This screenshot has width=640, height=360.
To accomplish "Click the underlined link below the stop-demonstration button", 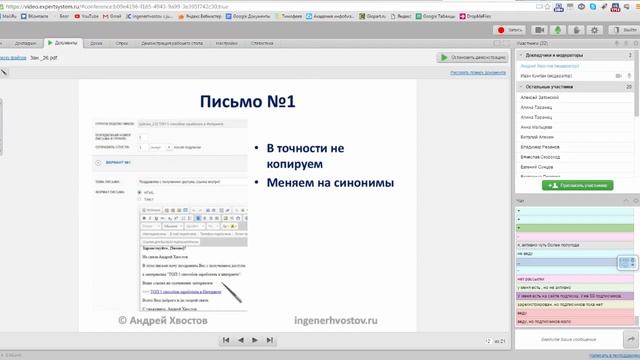I will coord(478,73).
